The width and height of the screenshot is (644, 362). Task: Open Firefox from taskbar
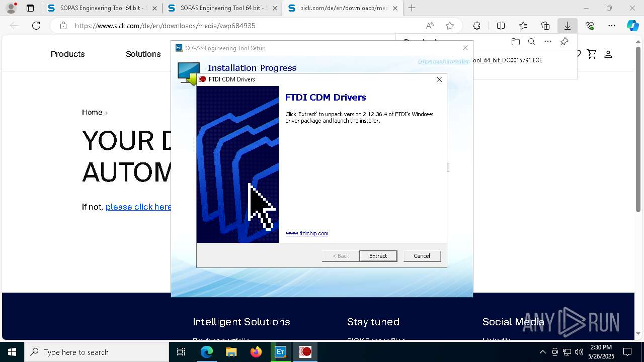(x=256, y=352)
